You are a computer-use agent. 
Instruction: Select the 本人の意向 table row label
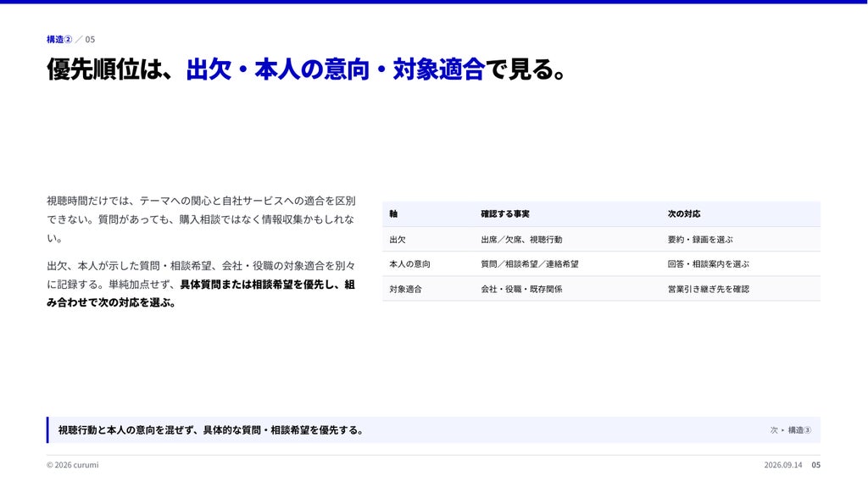pos(409,264)
